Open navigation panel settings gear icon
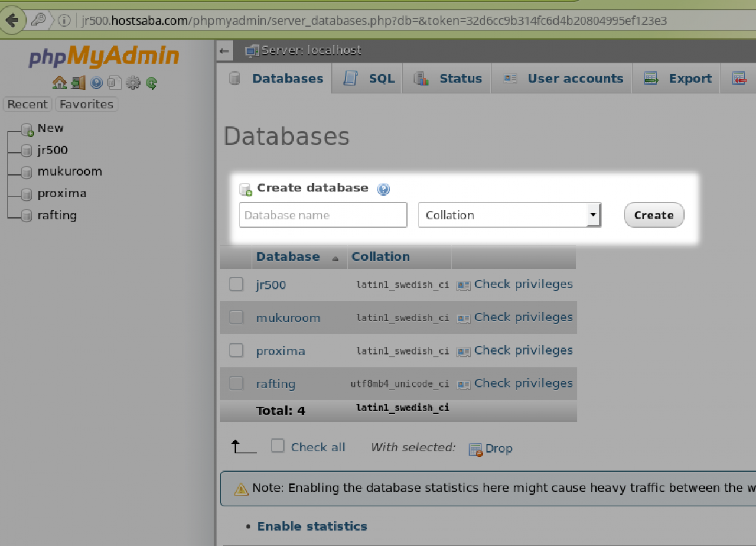This screenshot has height=546, width=756. click(133, 83)
